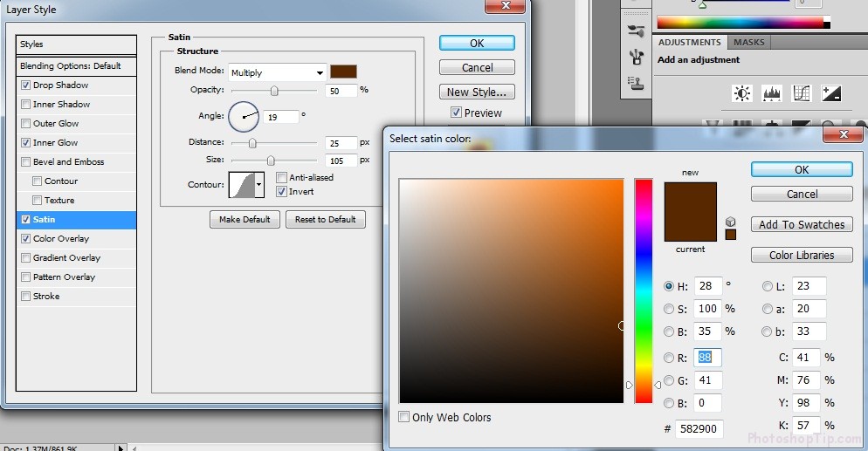The image size is (868, 451).
Task: Open the Contour picker dropdown arrow
Action: click(258, 185)
